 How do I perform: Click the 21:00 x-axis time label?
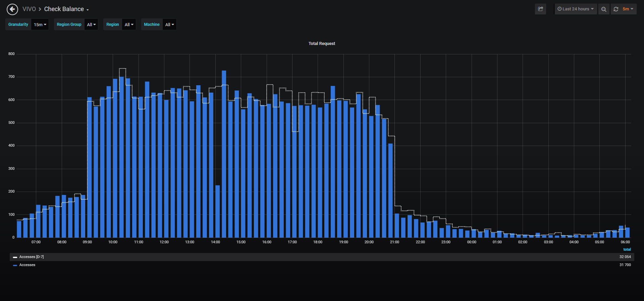click(394, 242)
